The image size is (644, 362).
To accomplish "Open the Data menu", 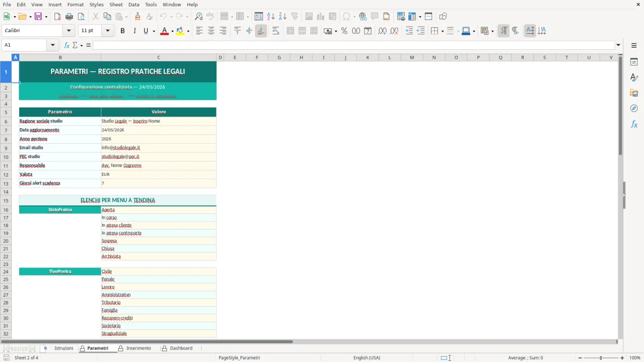I will click(134, 4).
